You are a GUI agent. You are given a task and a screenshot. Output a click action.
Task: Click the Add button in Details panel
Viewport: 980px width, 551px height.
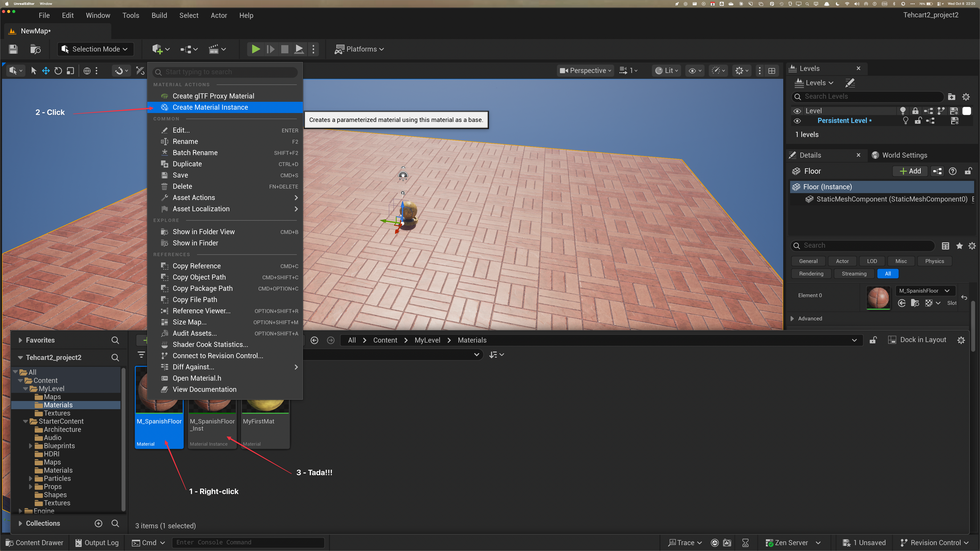coord(910,171)
